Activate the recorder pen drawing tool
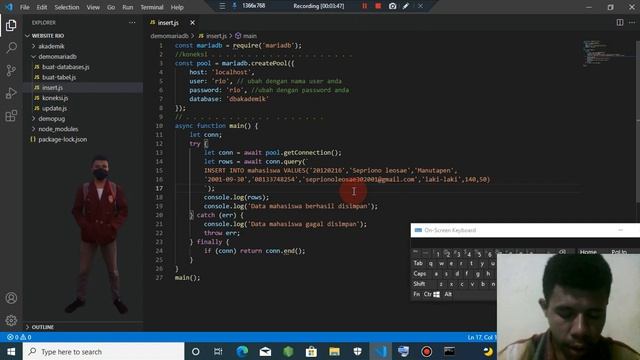This screenshot has height=360, width=640. tap(406, 6)
